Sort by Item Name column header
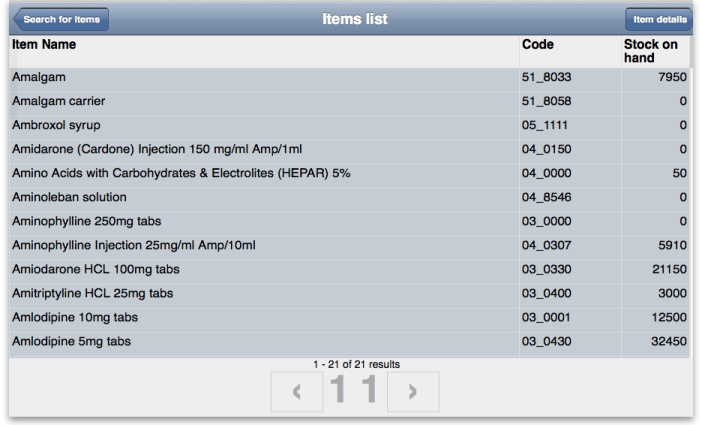This screenshot has height=425, width=702. pos(44,45)
